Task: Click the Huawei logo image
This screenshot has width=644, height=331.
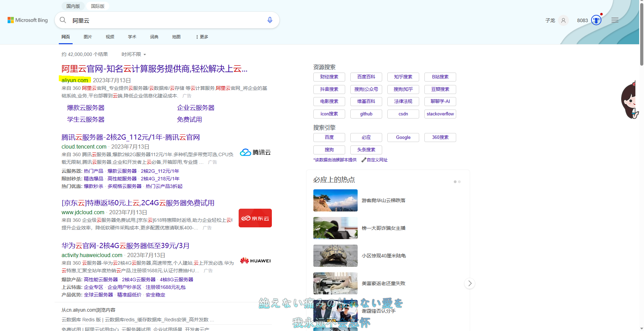Action: tap(255, 261)
